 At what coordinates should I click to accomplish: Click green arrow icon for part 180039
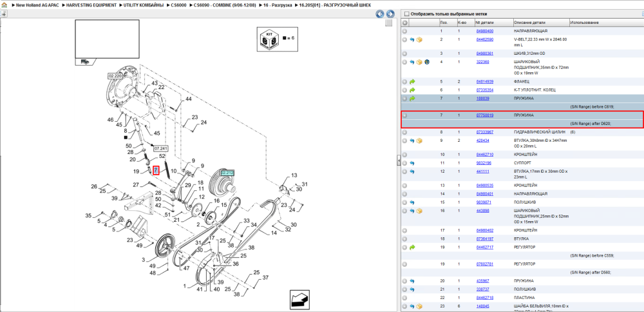point(412,99)
